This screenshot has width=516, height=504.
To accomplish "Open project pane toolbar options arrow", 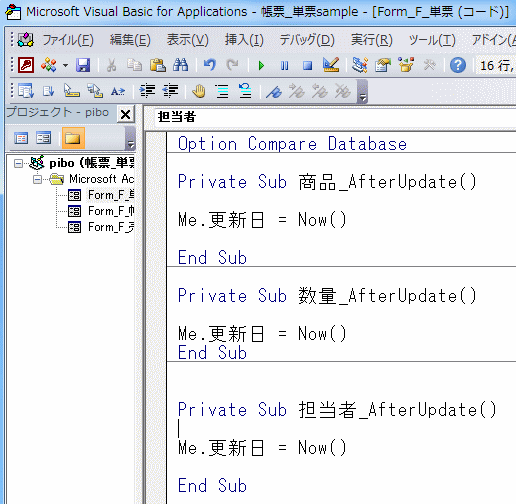I will [x=131, y=138].
